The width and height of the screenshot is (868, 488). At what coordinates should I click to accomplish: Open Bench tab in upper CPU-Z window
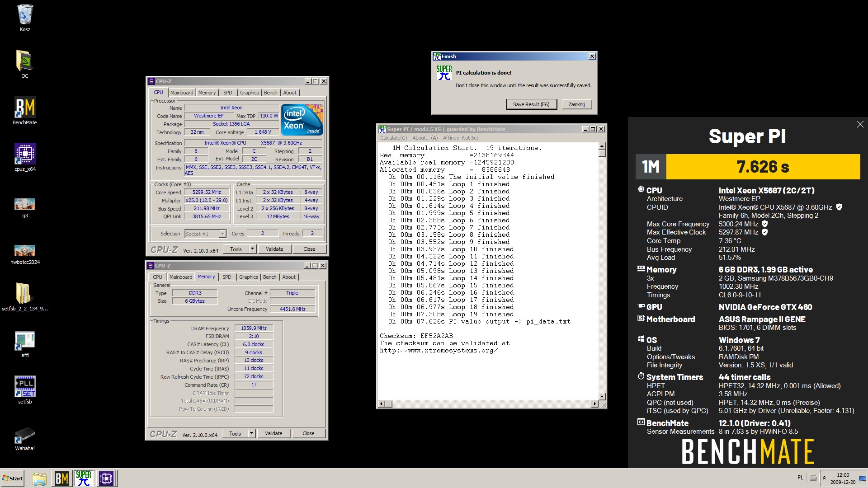(x=271, y=93)
